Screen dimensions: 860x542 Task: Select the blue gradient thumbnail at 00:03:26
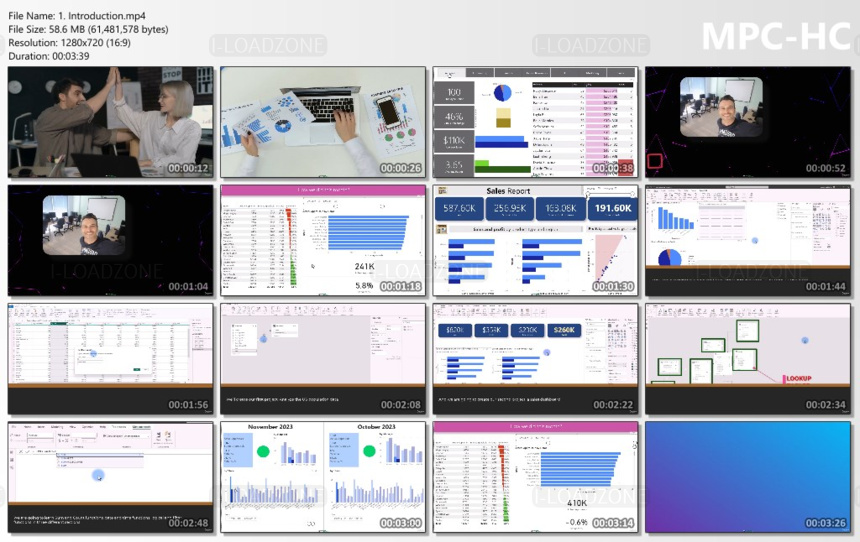(748, 477)
